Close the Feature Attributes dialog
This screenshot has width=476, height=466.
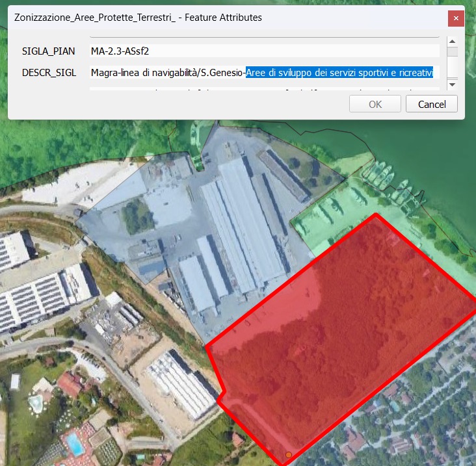click(x=456, y=18)
